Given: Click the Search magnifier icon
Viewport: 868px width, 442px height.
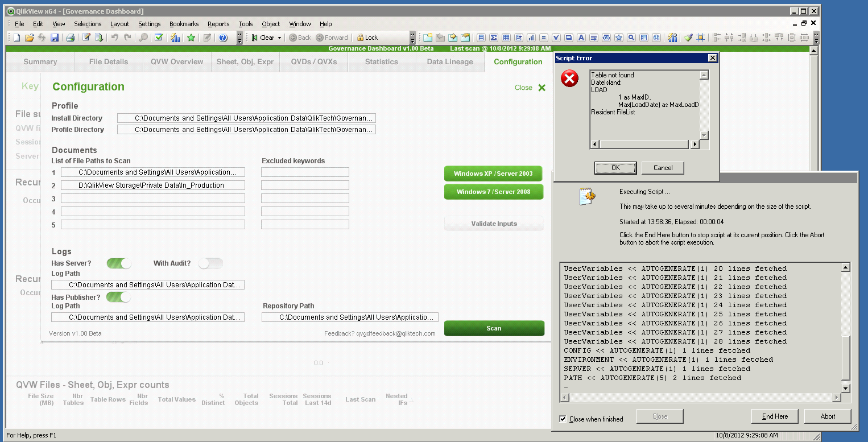Looking at the screenshot, I should coord(143,38).
